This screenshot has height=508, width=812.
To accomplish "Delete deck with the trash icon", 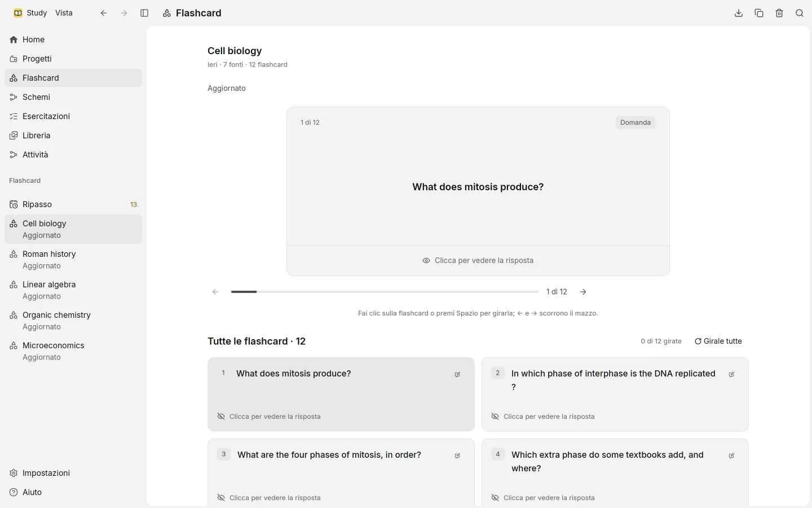I will [779, 13].
